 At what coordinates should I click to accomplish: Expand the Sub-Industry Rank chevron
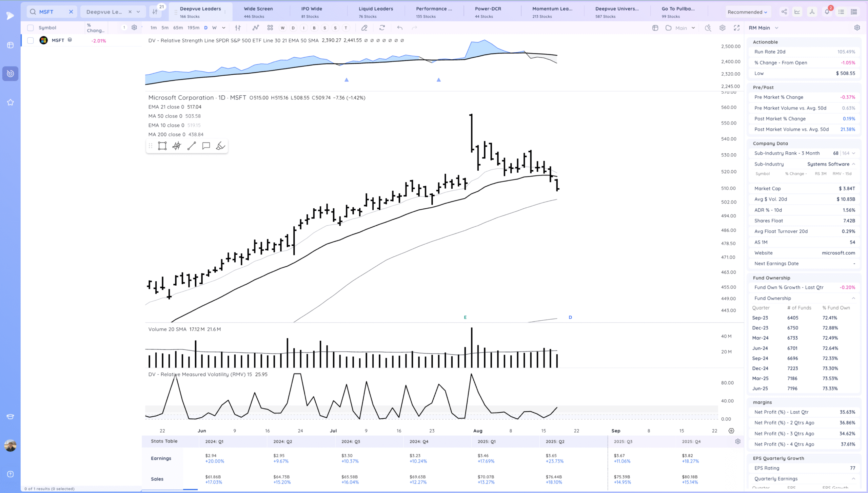coord(854,153)
